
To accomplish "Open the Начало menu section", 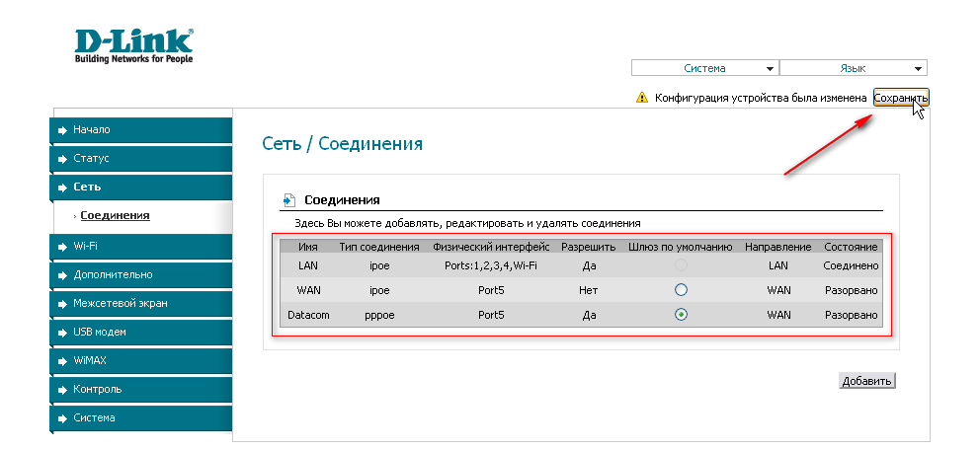I will [140, 130].
